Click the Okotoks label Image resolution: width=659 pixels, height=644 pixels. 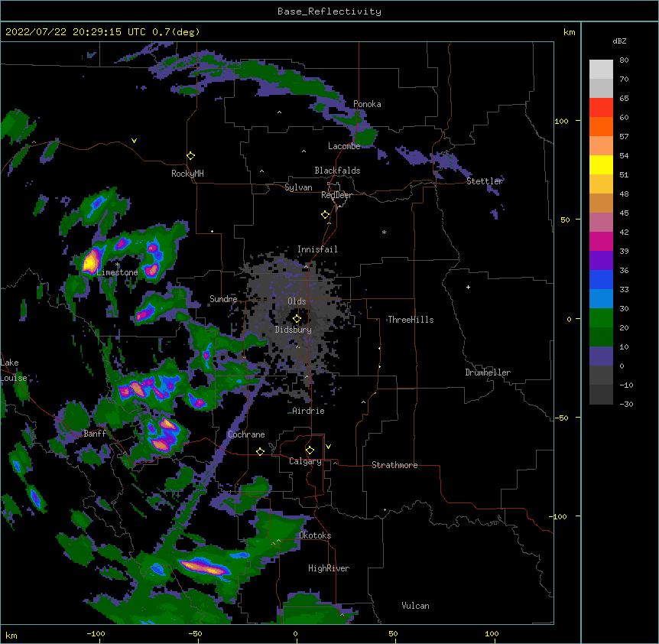[x=315, y=535]
